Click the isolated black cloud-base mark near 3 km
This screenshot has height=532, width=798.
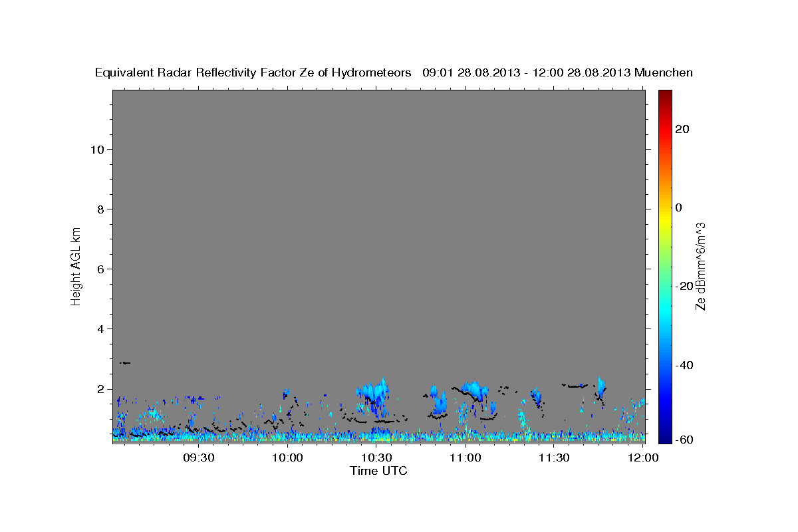click(x=125, y=363)
